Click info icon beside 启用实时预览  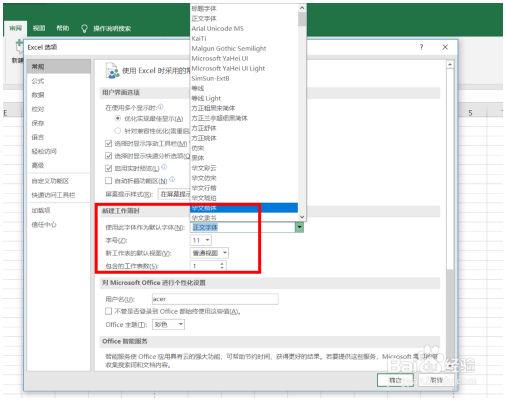pos(164,167)
